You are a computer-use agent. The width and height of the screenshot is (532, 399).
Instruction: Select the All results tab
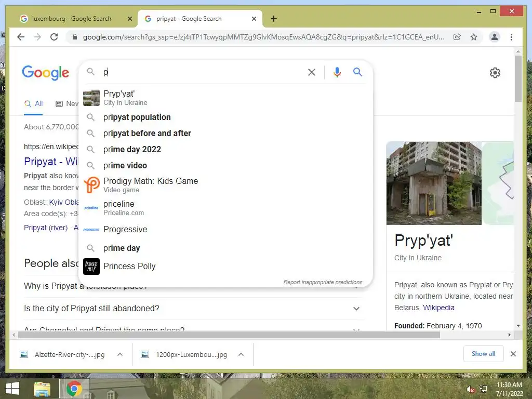point(33,103)
